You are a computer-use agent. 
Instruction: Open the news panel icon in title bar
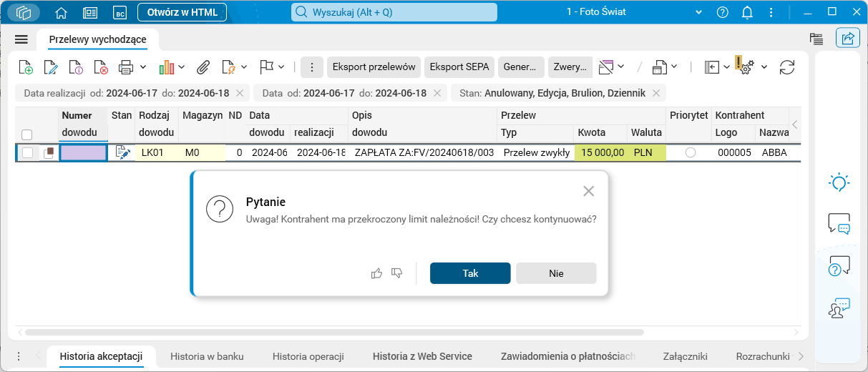[90, 12]
